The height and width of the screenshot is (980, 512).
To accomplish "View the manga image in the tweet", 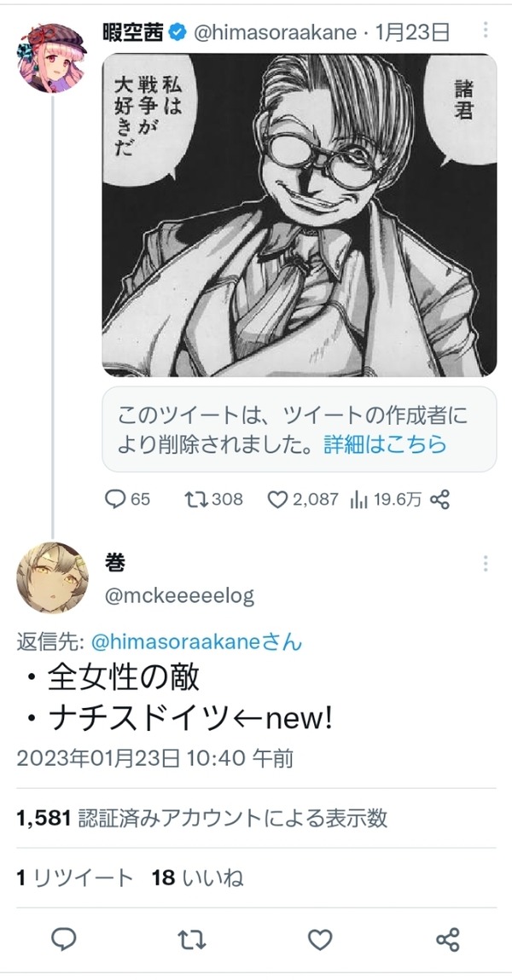I will point(300,215).
